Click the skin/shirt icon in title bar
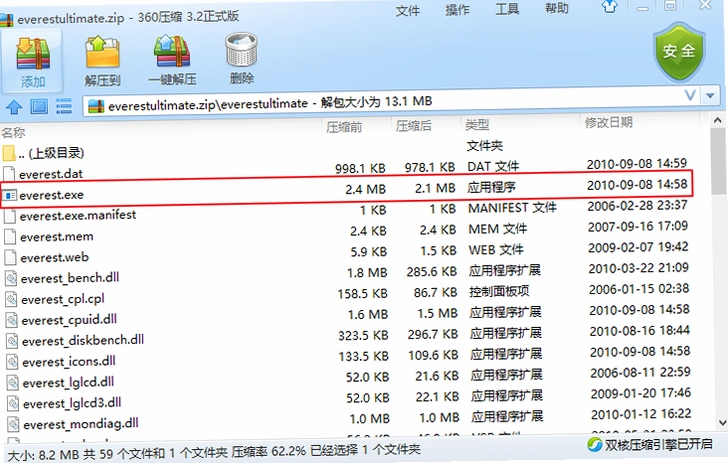Image resolution: width=728 pixels, height=463 pixels. 610,7
